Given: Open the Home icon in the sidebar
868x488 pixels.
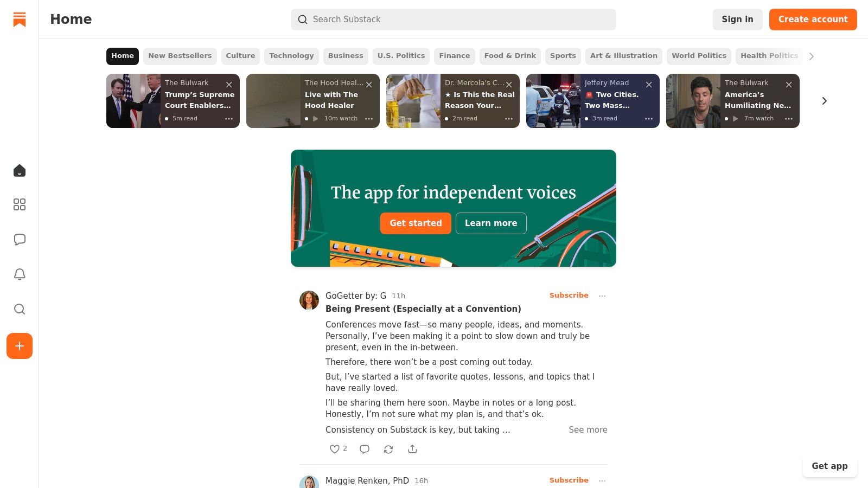Looking at the screenshot, I should coord(20,171).
